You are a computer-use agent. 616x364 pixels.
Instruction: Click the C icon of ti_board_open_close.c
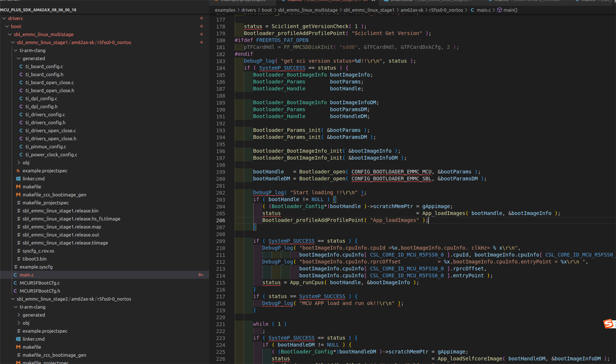21,83
